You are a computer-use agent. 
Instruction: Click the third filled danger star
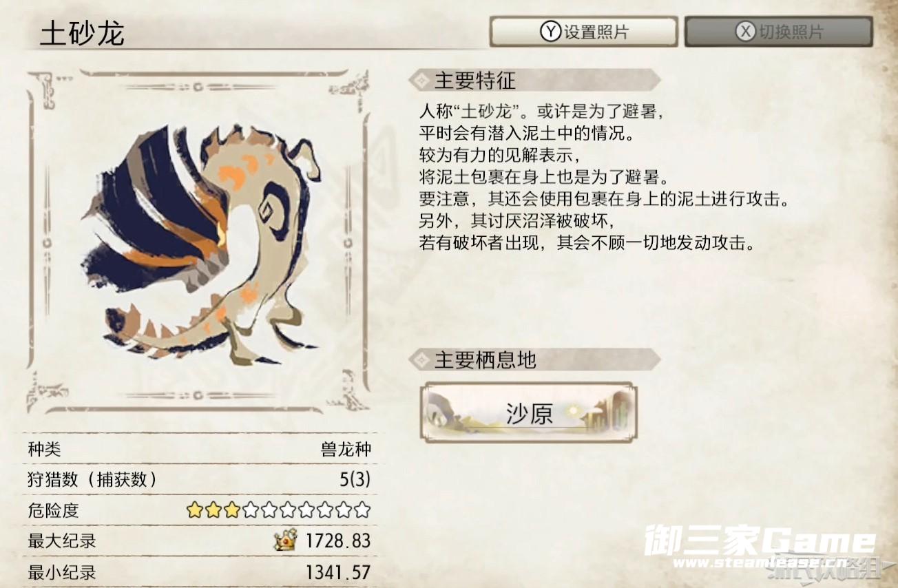click(x=232, y=510)
